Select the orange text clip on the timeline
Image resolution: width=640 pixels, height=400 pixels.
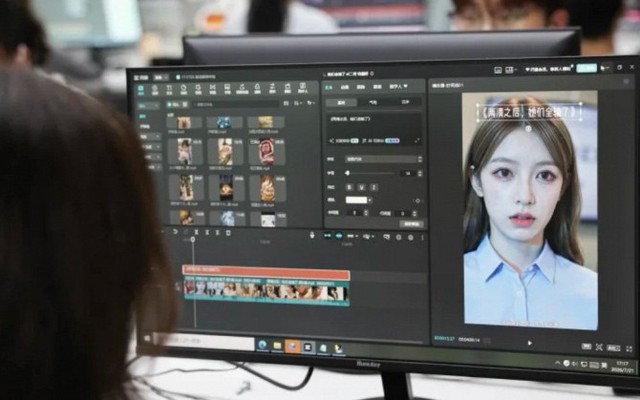coord(266,272)
